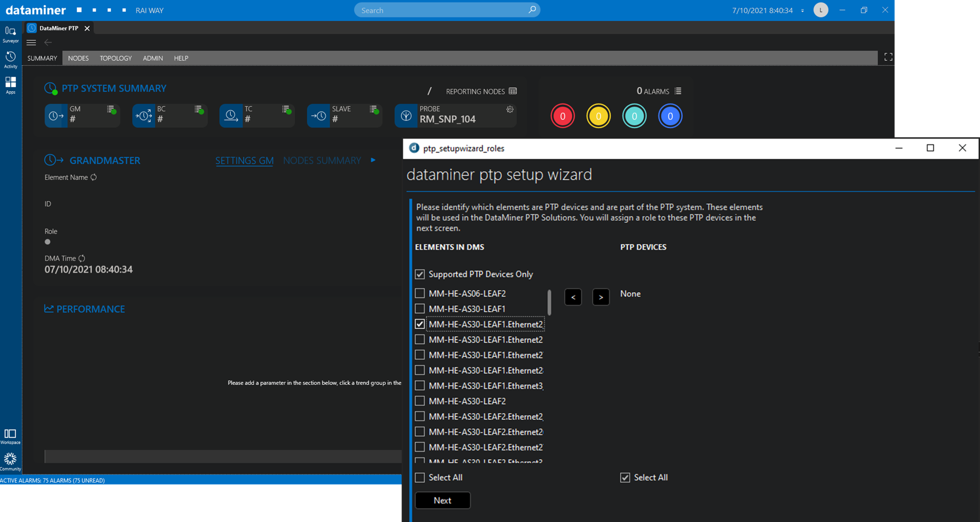
Task: Click the RAI WAY label in title bar
Action: coord(149,10)
